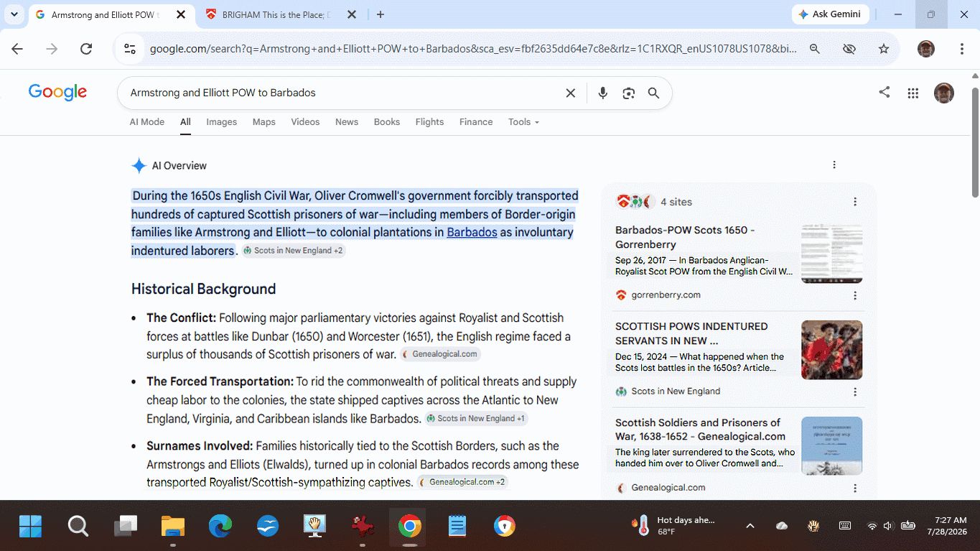Click the Barbados-POW Scots result thumbnail
Screen dimensions: 980x551
point(832,254)
